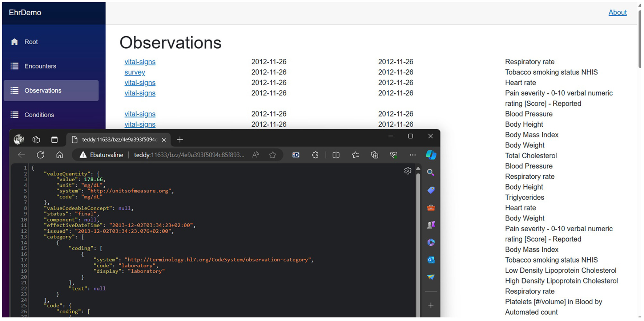The image size is (644, 321).
Task: Open the Shopping tag sidebar icon
Action: 431,190
